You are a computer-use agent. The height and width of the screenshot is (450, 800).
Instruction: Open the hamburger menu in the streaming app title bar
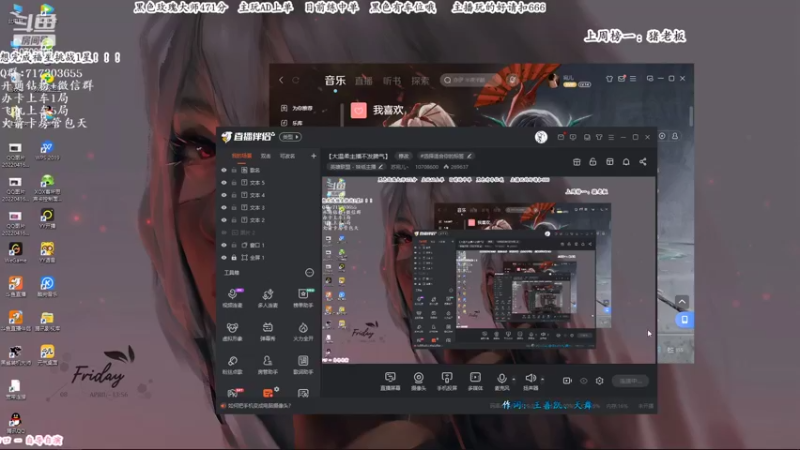611,137
